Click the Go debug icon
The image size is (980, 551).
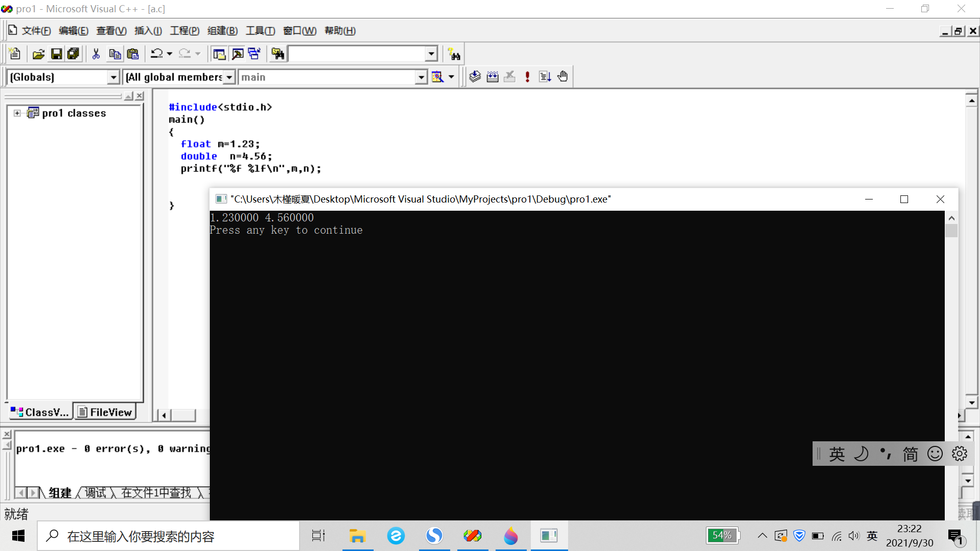[x=545, y=77]
